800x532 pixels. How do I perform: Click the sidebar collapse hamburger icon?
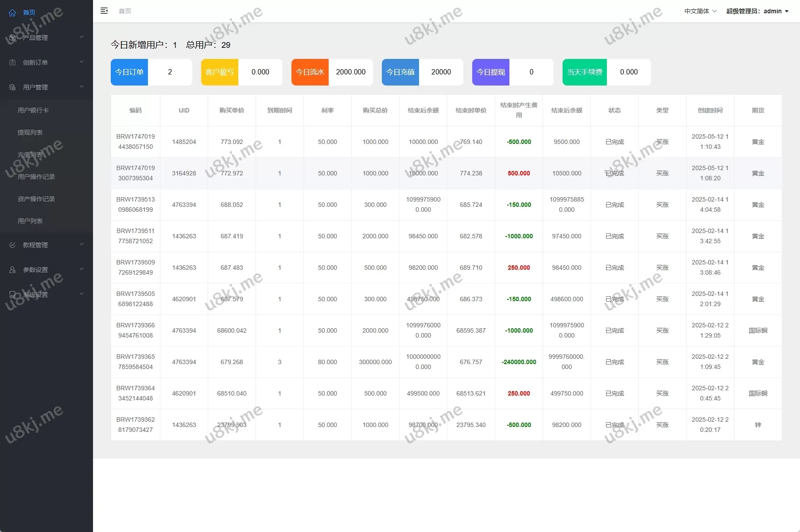(104, 11)
